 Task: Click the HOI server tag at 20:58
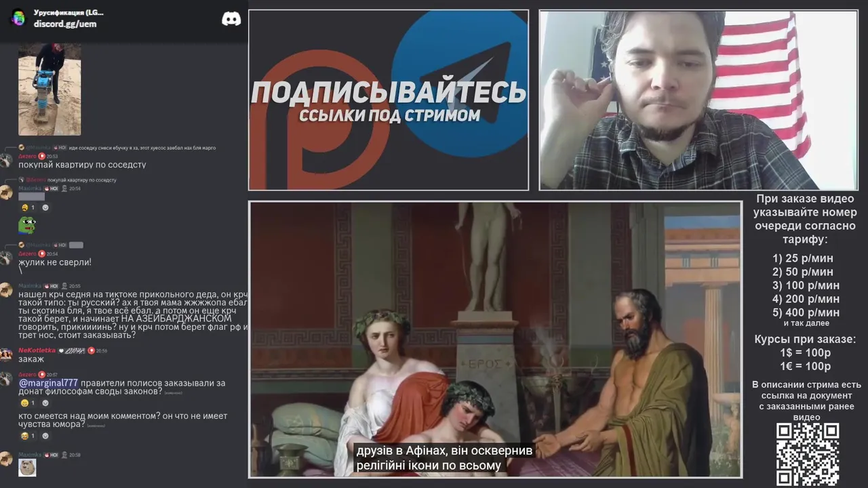tap(51, 455)
